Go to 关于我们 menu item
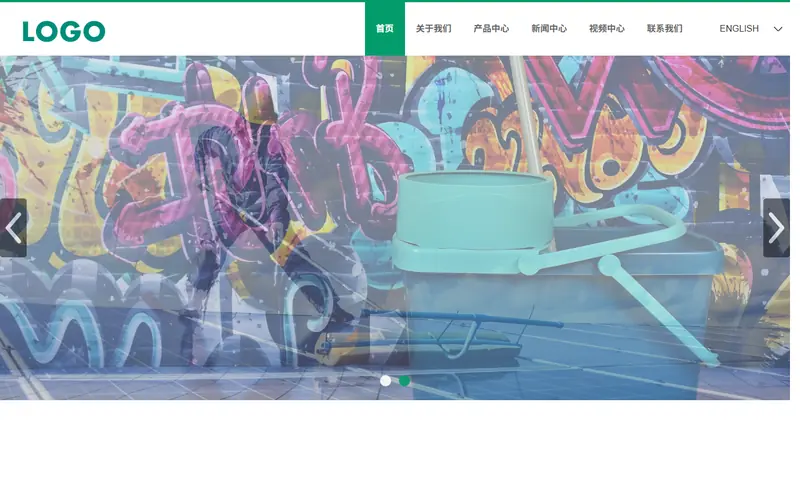The width and height of the screenshot is (800, 478). [434, 29]
